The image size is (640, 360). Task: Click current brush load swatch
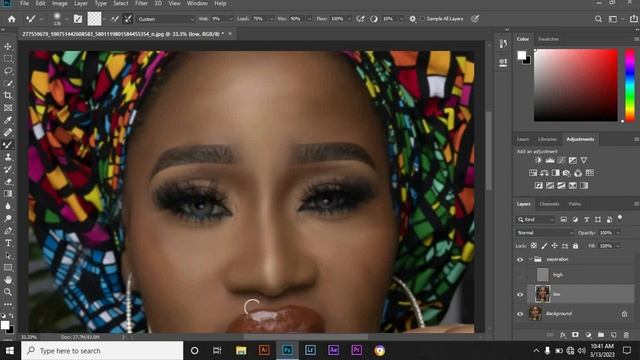pyautogui.click(x=94, y=19)
